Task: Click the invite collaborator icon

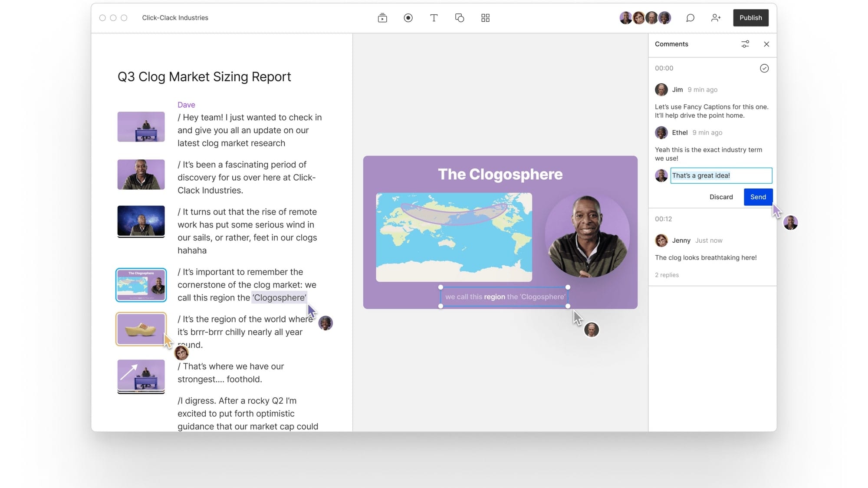Action: click(x=716, y=18)
